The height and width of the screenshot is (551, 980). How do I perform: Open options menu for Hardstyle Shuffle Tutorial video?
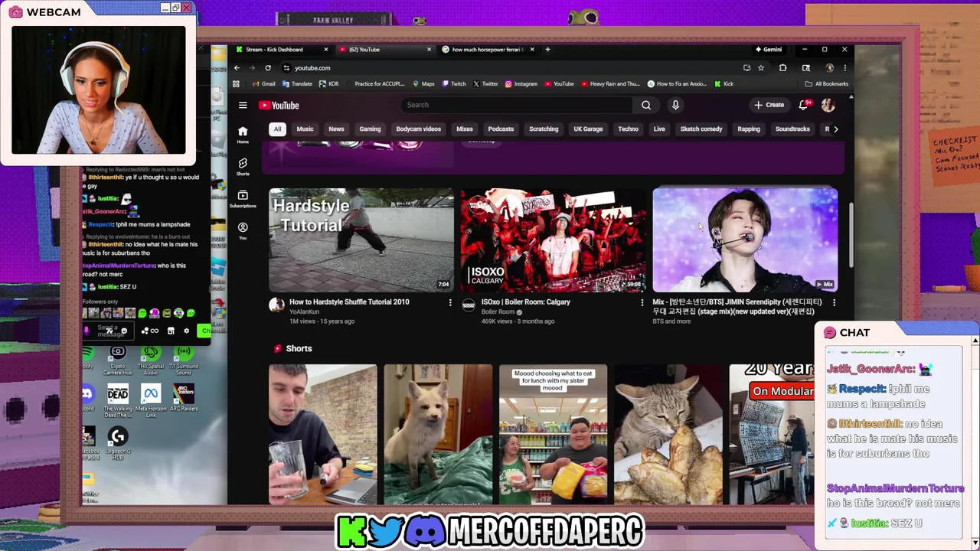click(x=450, y=303)
